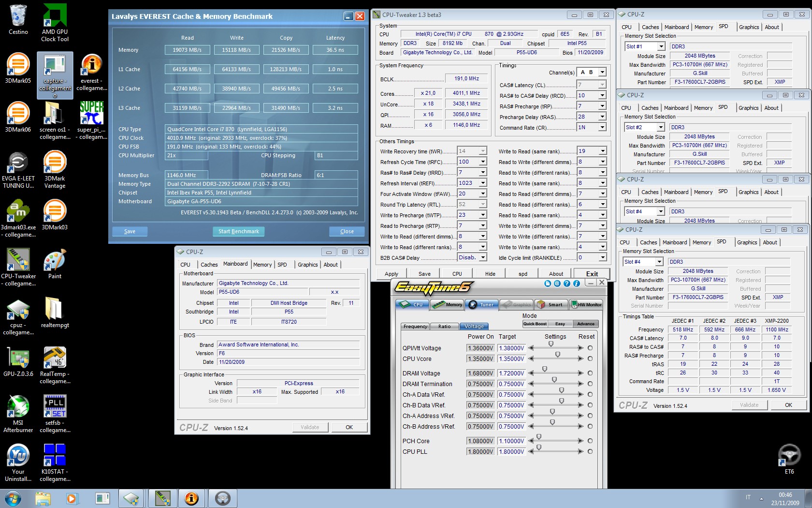
Task: Expand RAS# Precharge (tRP) dropdown
Action: pyautogui.click(x=602, y=106)
